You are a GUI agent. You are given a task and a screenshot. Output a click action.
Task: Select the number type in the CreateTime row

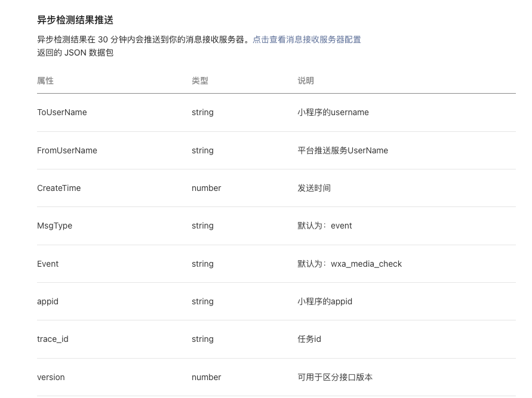click(x=206, y=188)
